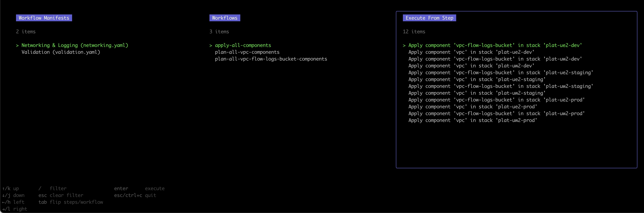
Task: Select vpc-flow-logs-bucket step in plat-uw2-staging
Action: [x=500, y=86]
